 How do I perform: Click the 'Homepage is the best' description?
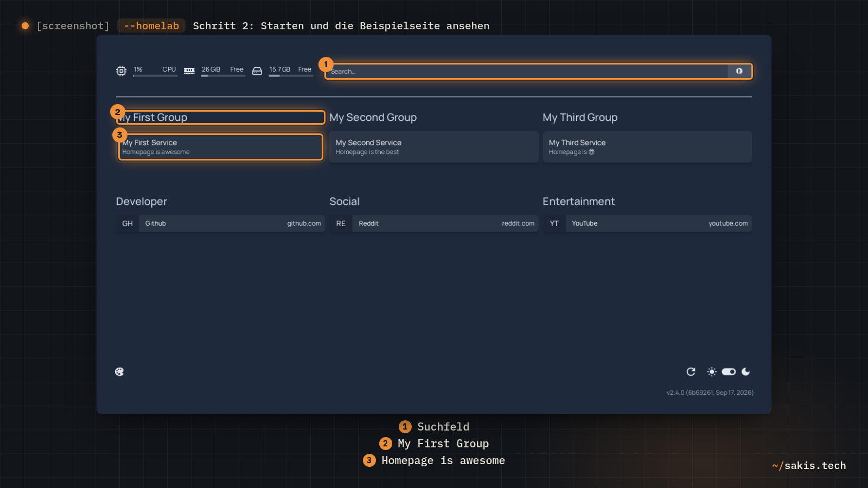tap(367, 152)
